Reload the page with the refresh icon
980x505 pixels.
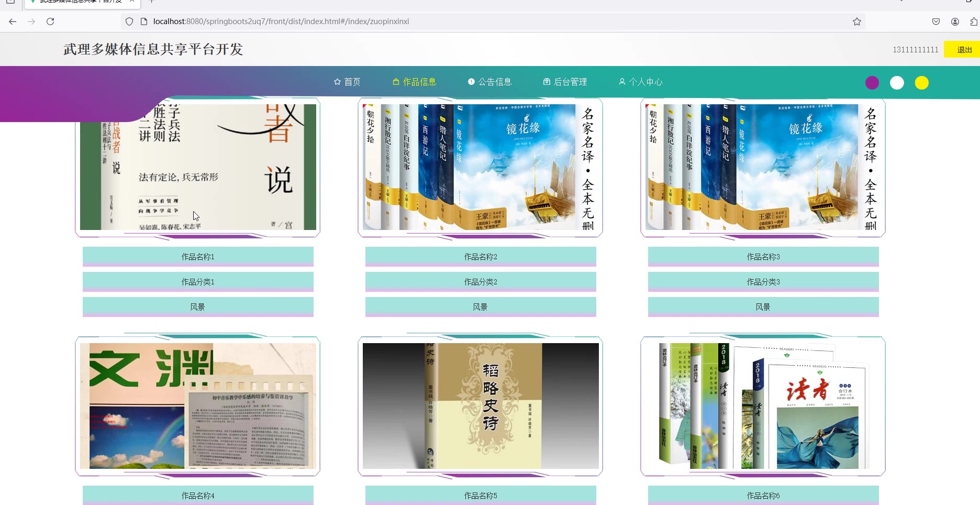50,21
